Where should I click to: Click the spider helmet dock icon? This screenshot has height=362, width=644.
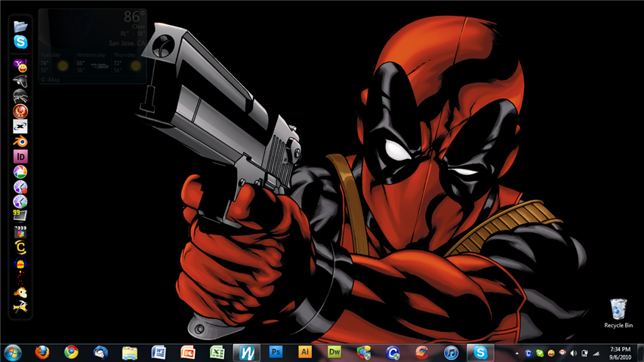tap(20, 96)
